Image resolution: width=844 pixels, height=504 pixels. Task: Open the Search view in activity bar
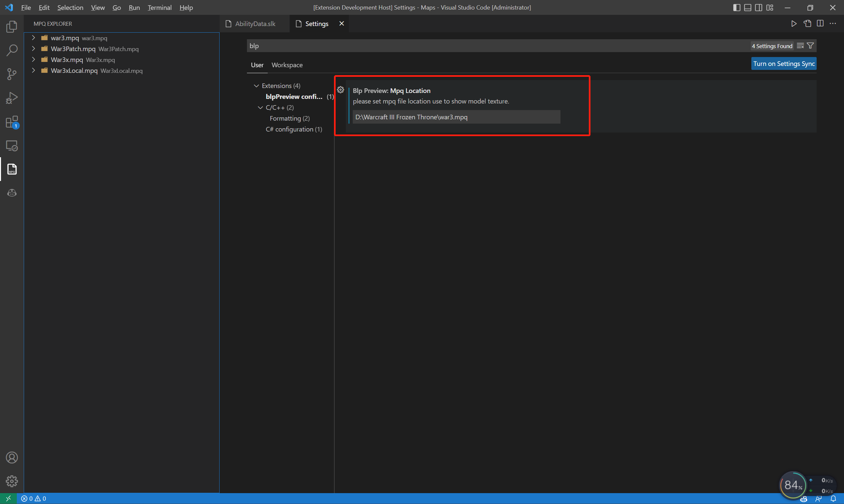pyautogui.click(x=12, y=50)
